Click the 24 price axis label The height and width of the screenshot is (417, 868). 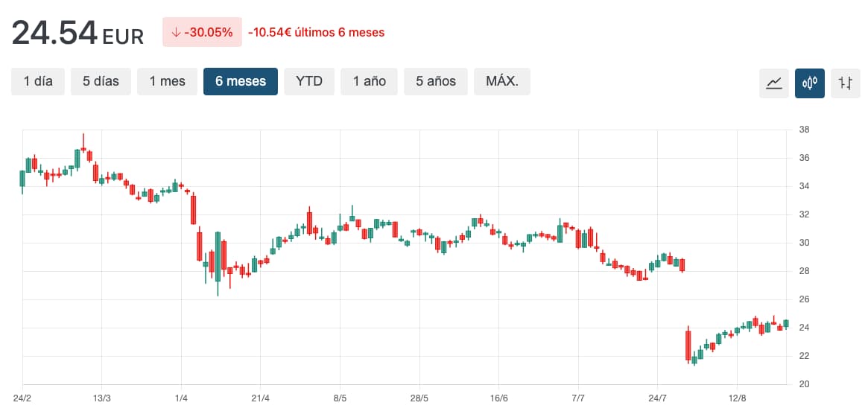(805, 328)
